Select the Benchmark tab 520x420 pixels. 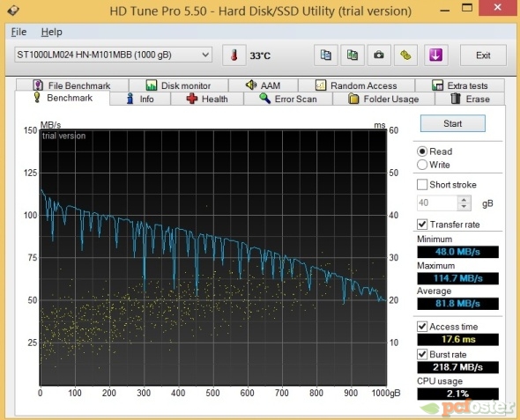coord(63,98)
